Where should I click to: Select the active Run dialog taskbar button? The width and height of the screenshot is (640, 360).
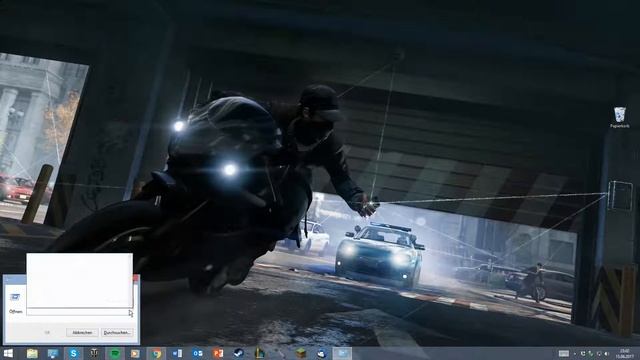(342, 353)
